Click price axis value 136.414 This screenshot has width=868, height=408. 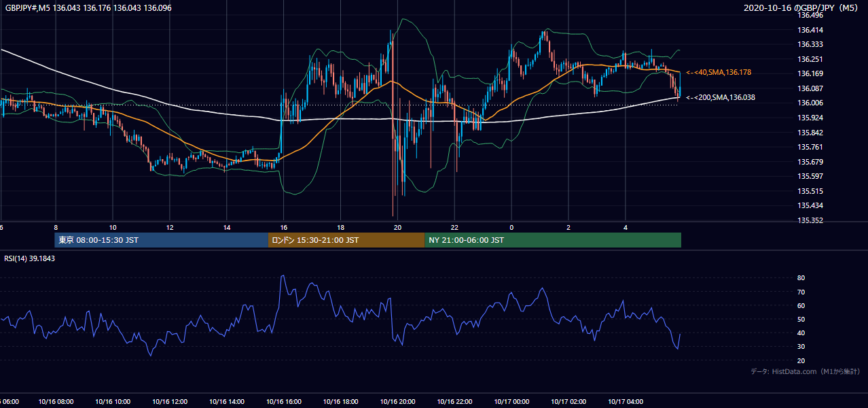click(810, 30)
